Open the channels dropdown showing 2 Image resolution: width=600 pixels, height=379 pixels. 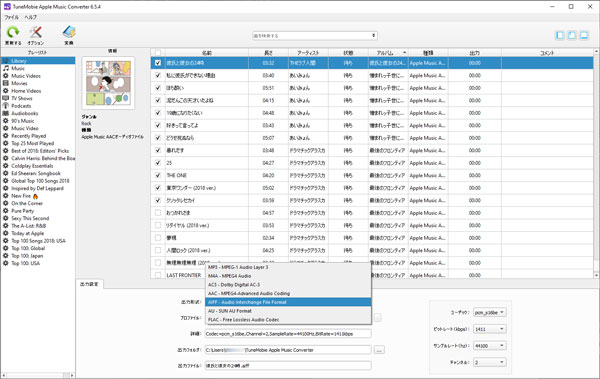click(x=490, y=362)
